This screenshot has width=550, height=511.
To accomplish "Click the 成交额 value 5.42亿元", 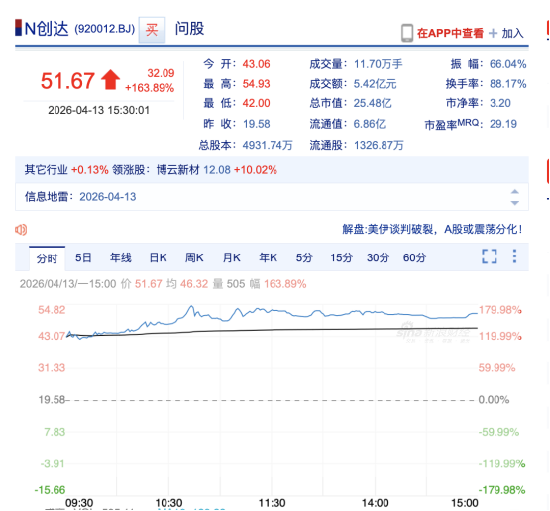I will 375,84.
